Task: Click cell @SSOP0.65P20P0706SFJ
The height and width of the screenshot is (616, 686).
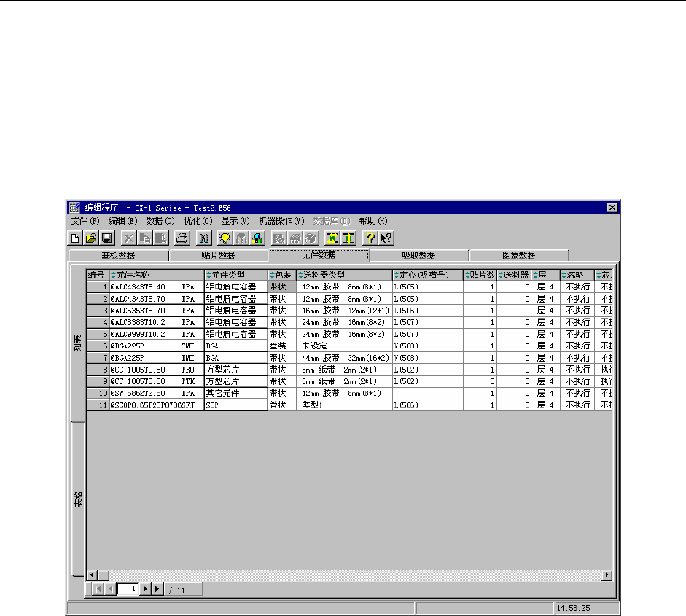Action: point(157,405)
